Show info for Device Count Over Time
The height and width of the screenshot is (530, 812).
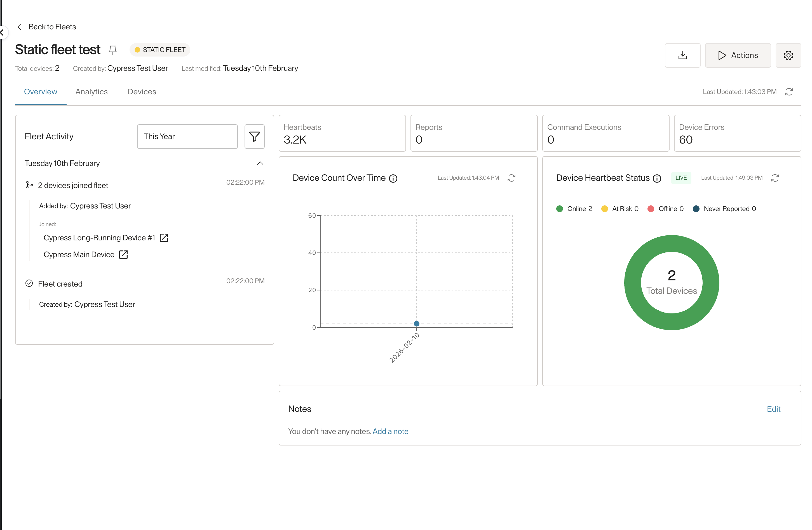(393, 179)
